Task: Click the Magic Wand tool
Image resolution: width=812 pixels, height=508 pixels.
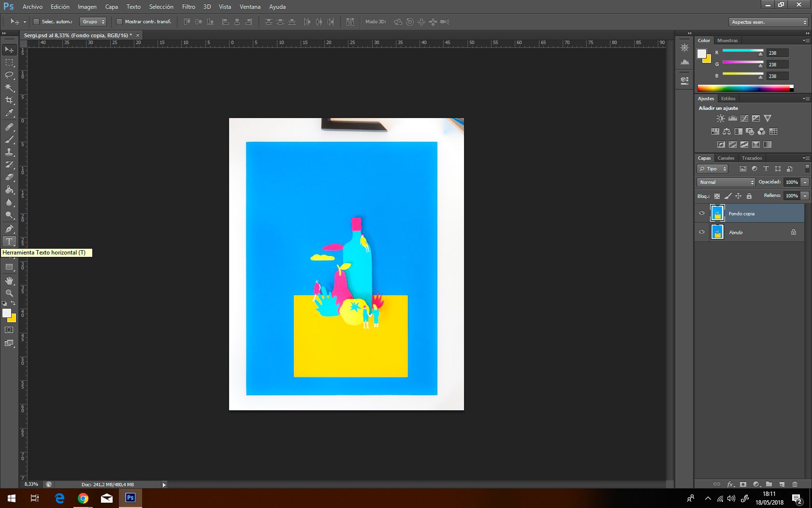Action: click(9, 88)
